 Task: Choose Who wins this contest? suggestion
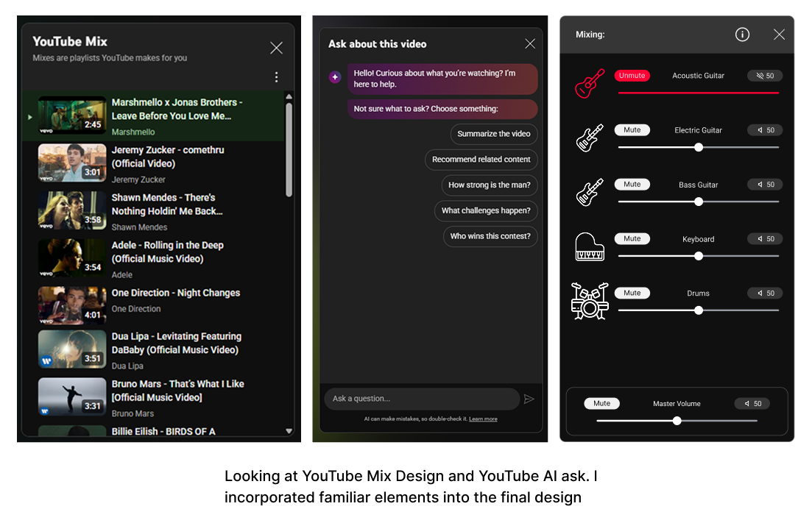pos(490,236)
